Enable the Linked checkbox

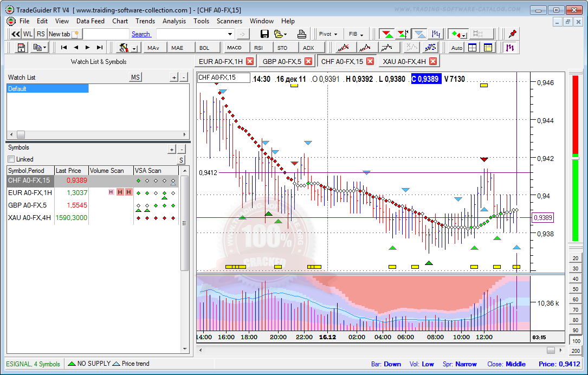(x=11, y=159)
